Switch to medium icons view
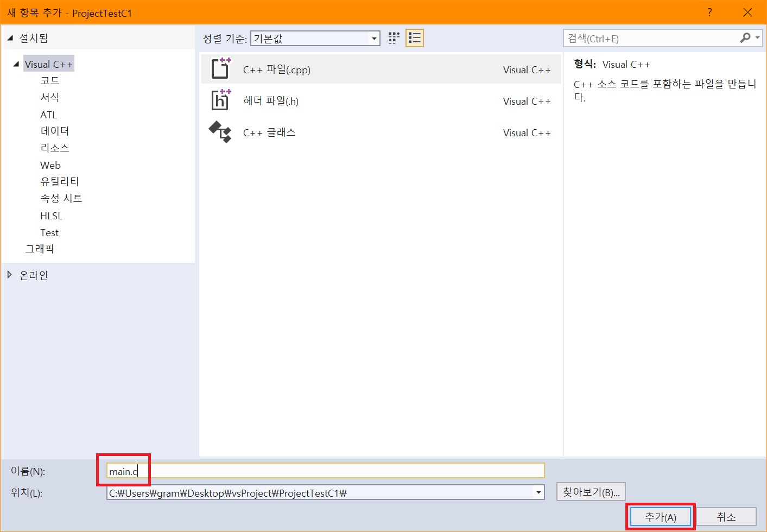Screen dimensions: 767x532 point(394,38)
